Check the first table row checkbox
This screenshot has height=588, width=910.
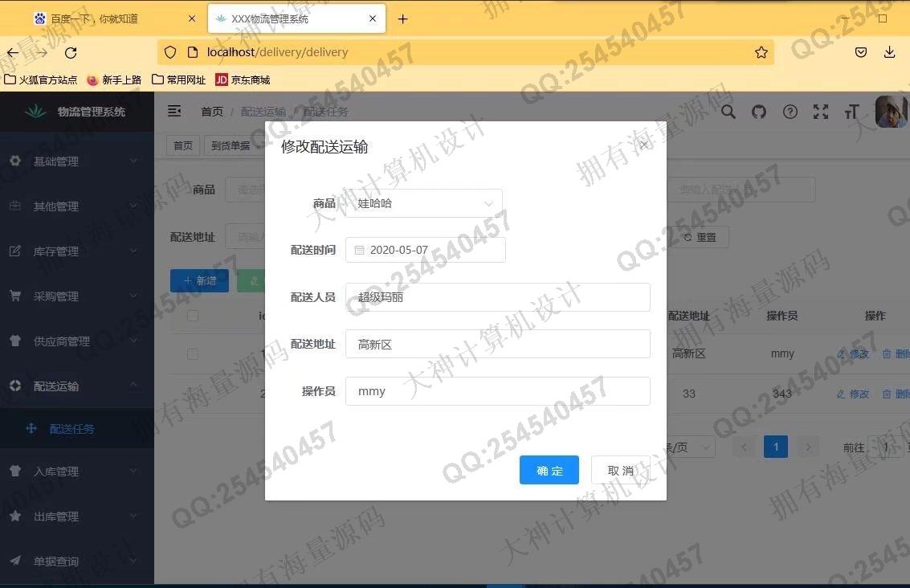point(193,353)
